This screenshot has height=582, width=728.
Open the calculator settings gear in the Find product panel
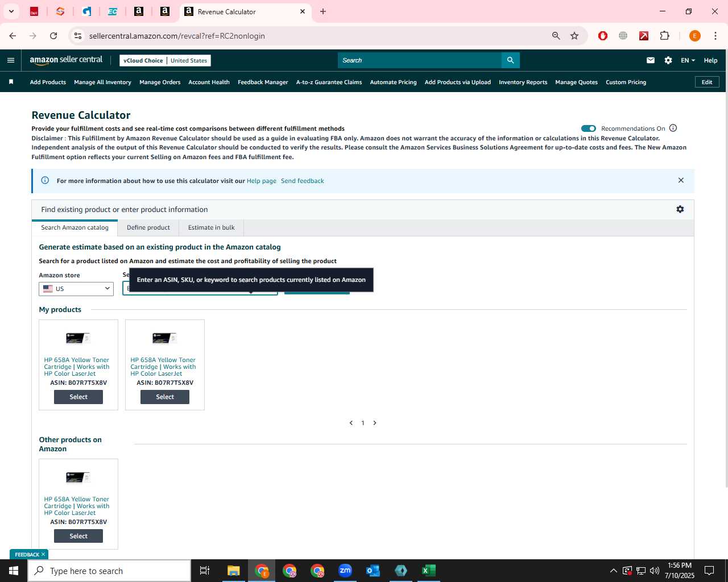click(x=680, y=209)
